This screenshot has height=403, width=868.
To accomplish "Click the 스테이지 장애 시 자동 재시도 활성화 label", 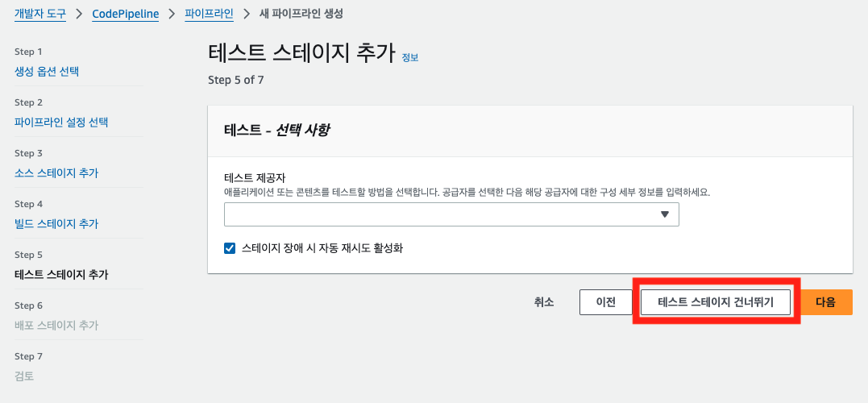I will pos(322,248).
